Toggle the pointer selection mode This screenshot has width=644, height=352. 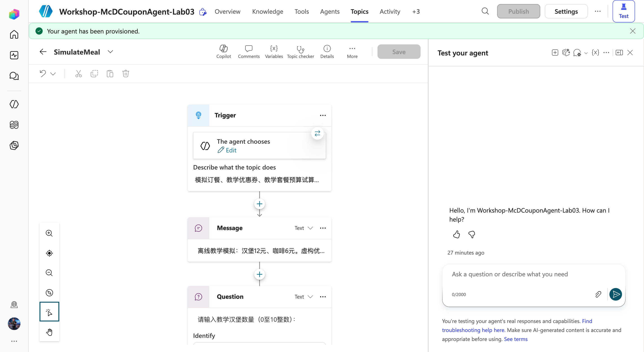tap(49, 312)
